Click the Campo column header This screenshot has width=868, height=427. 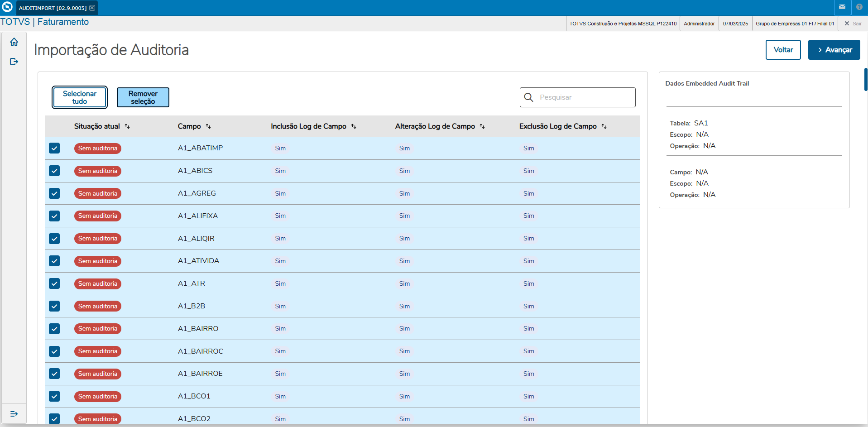189,126
